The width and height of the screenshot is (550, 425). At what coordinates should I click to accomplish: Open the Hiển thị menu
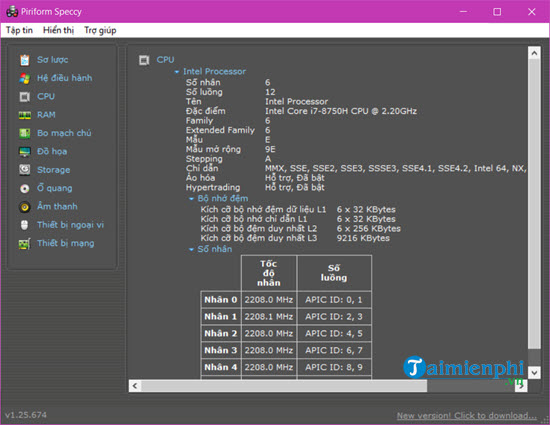pos(58,30)
